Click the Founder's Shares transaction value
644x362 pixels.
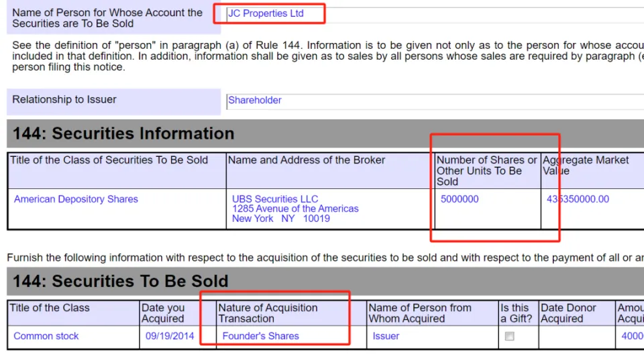[260, 336]
